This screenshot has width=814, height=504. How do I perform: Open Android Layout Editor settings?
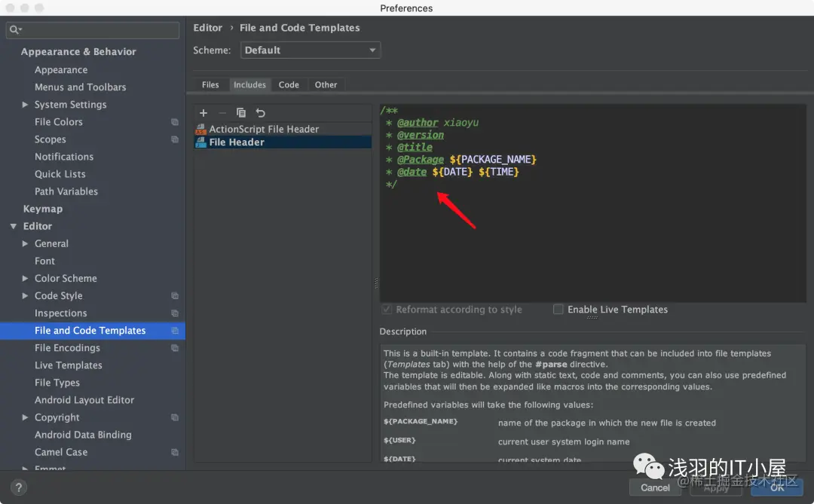(84, 400)
